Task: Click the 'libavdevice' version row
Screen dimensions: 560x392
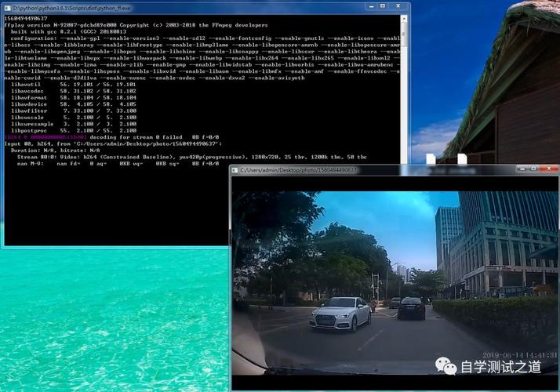Action: click(x=73, y=104)
